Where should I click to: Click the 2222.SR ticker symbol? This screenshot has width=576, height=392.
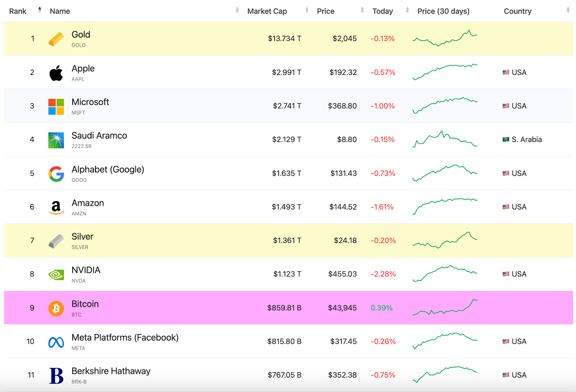pyautogui.click(x=81, y=146)
